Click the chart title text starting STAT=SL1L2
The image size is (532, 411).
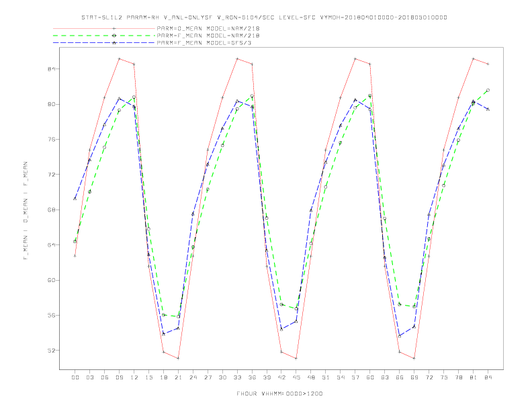pos(264,17)
